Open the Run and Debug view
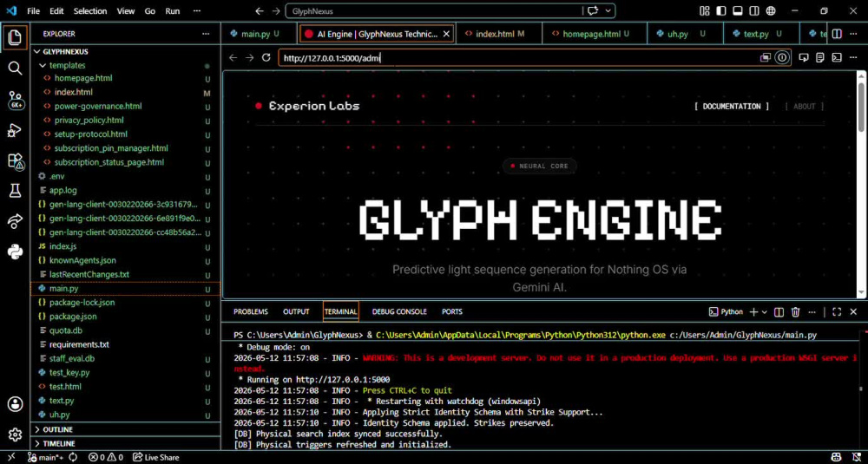The width and height of the screenshot is (868, 464). (x=15, y=130)
